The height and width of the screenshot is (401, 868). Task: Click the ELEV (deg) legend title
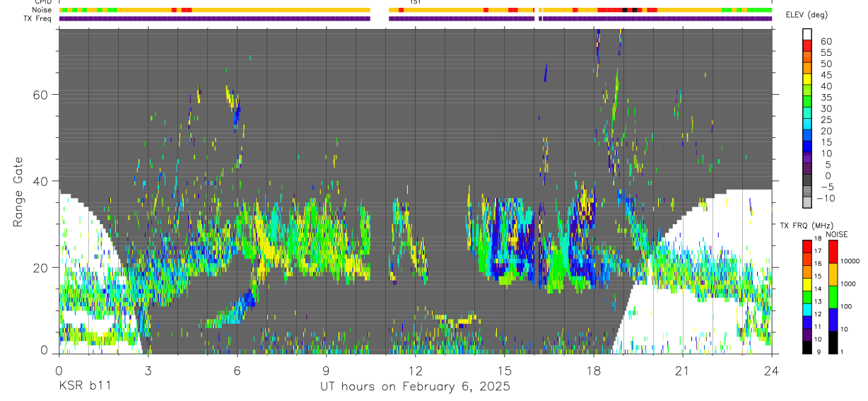tap(807, 15)
